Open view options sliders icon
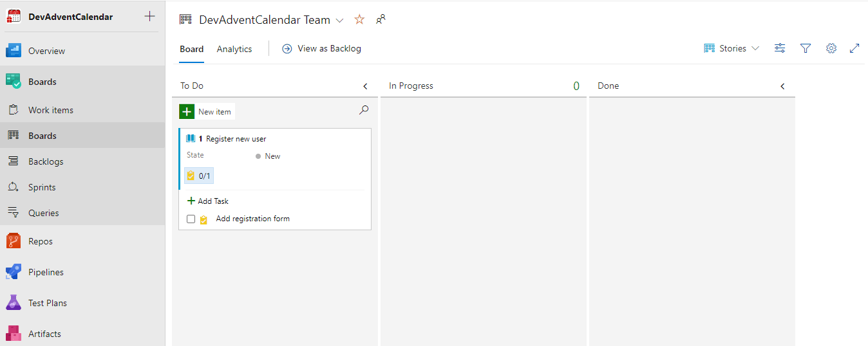The width and height of the screenshot is (868, 346). pos(780,48)
